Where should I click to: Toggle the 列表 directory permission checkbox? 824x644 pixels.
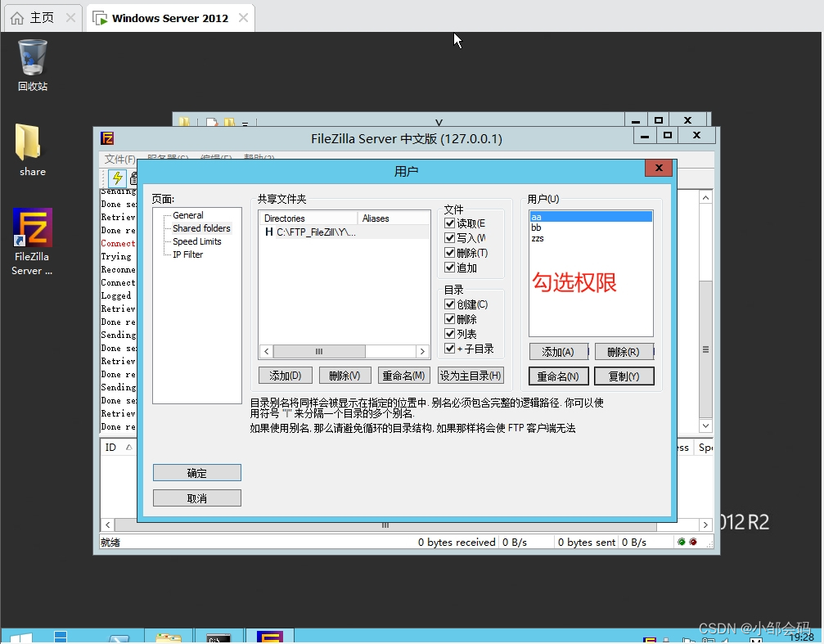449,334
